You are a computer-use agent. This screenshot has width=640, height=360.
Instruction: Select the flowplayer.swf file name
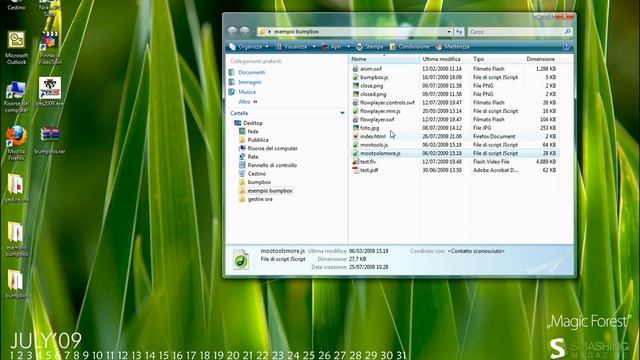(377, 120)
